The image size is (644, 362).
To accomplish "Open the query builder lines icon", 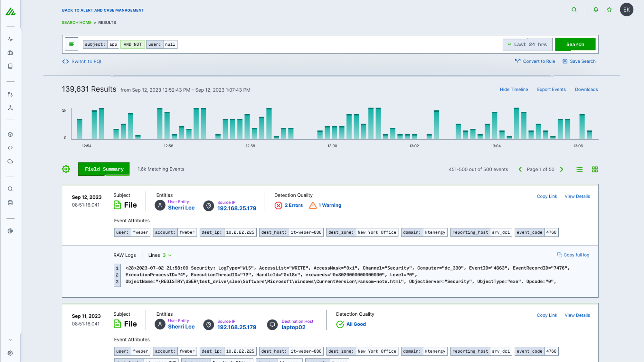I will [71, 44].
